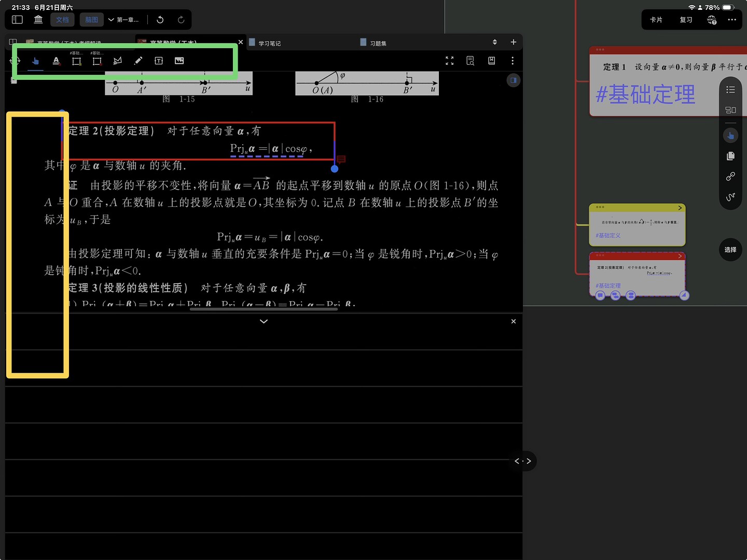
Task: Expand the red 定理2 card chevron
Action: tap(680, 256)
